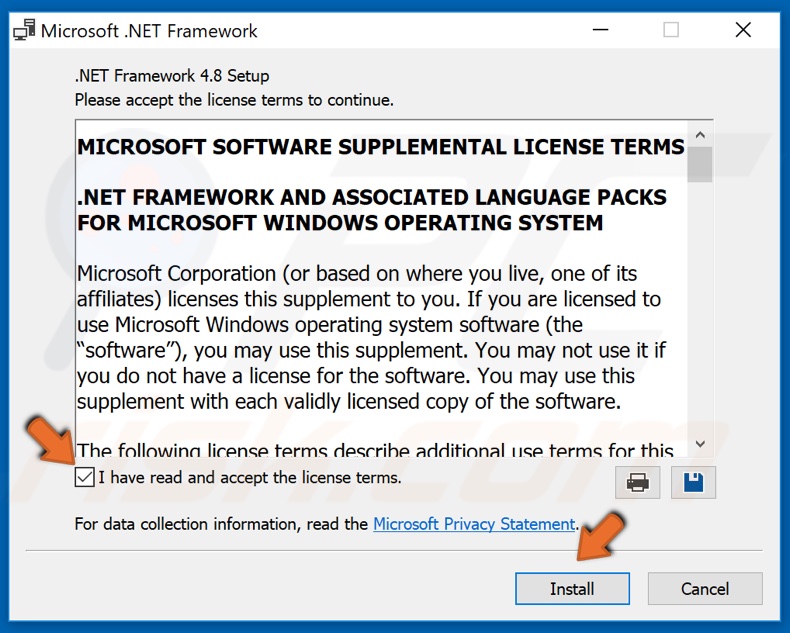Minimize the .NET Framework setup window

click(x=600, y=30)
